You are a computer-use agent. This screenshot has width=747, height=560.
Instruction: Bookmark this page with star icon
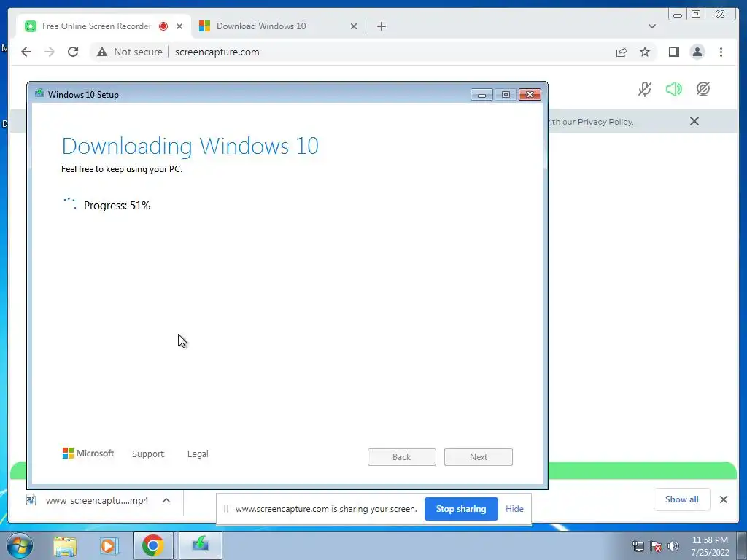(645, 52)
